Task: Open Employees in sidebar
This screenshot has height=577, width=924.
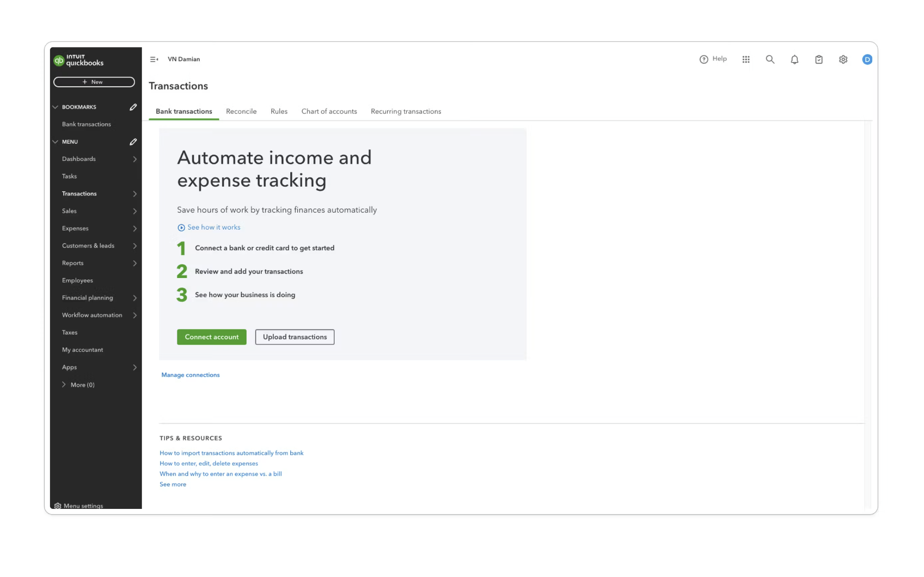Action: click(x=77, y=280)
